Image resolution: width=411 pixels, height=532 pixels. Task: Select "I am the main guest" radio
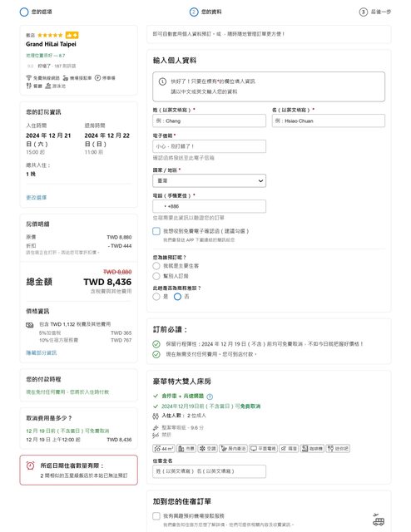[156, 266]
